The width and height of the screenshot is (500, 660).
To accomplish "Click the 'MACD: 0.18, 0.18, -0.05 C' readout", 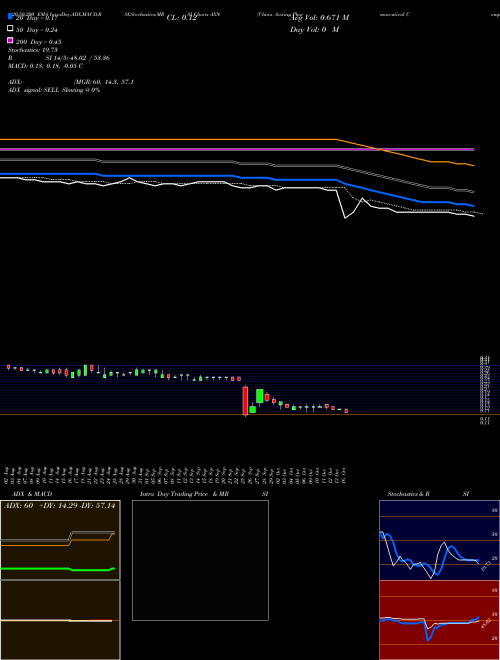I will [45, 66].
